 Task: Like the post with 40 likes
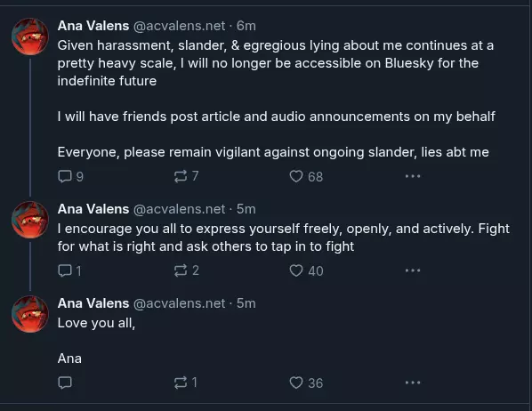coord(306,270)
